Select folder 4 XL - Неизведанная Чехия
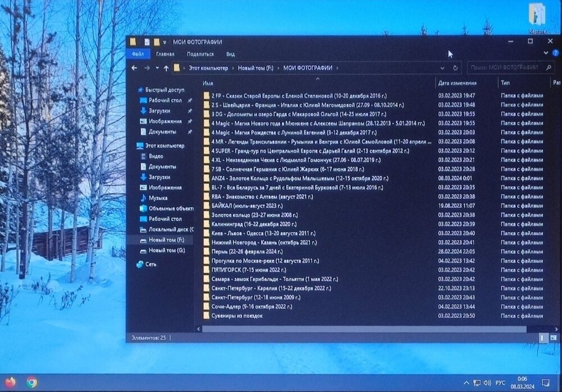562x392 pixels. 296,160
